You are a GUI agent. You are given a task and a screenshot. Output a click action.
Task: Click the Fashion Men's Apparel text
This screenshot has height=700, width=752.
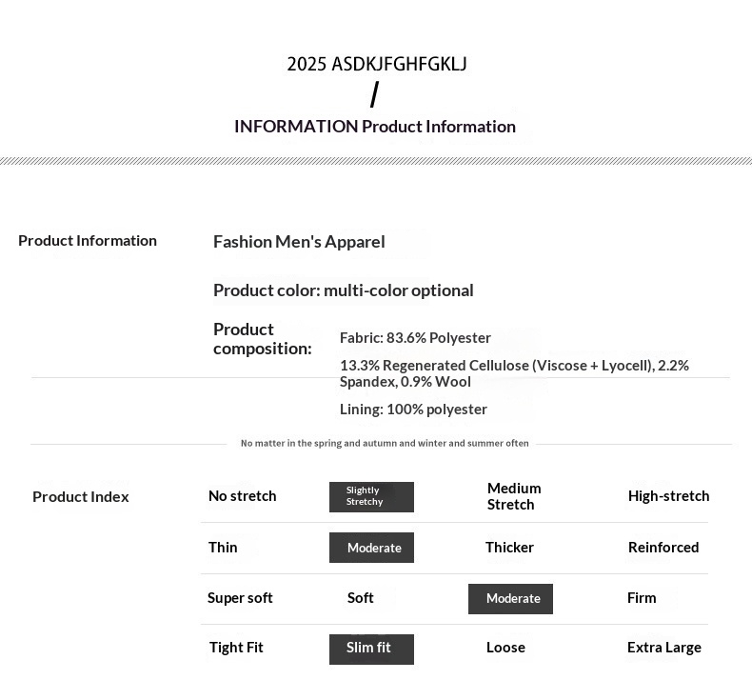tap(299, 242)
